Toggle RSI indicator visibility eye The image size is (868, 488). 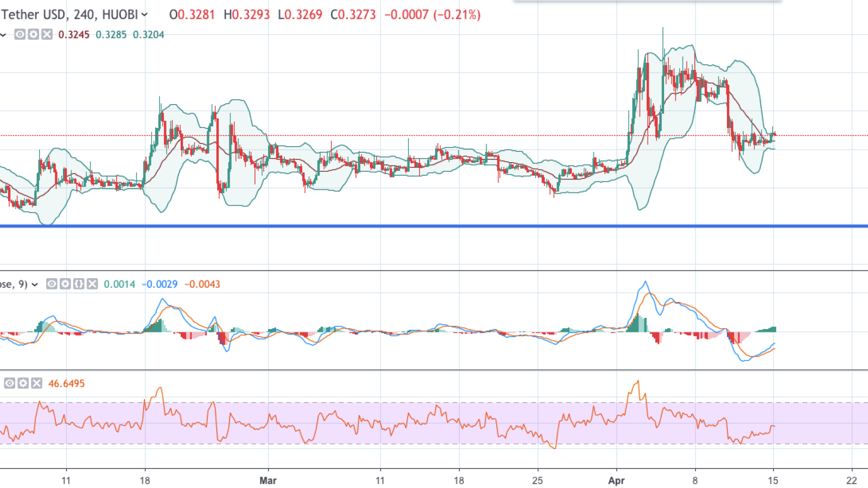(x=10, y=383)
